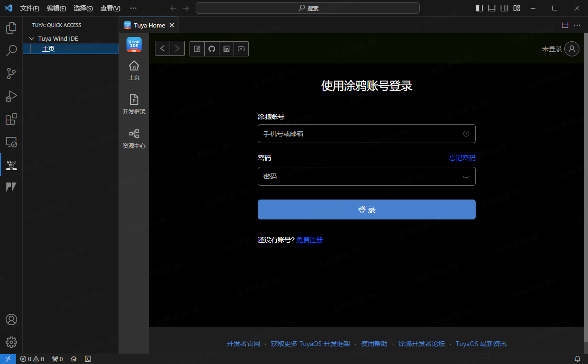Select the Tuya Home tab
The height and width of the screenshot is (364, 588).
pyautogui.click(x=149, y=25)
